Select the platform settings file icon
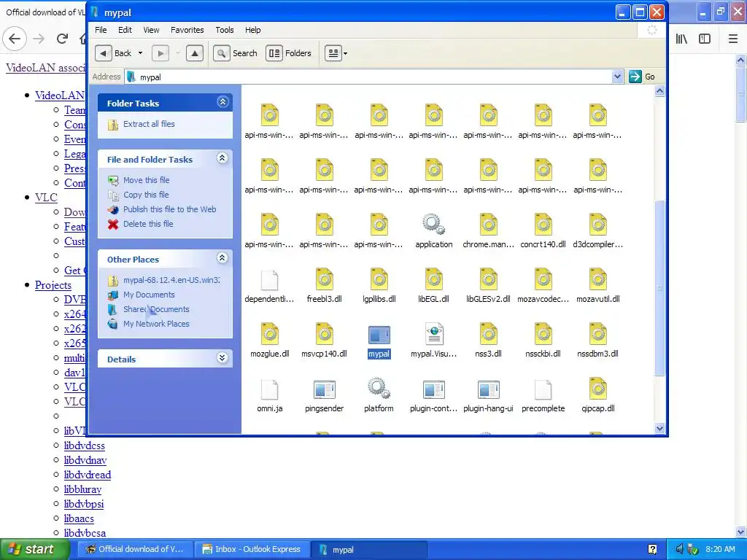The height and width of the screenshot is (560, 747). coord(379,389)
